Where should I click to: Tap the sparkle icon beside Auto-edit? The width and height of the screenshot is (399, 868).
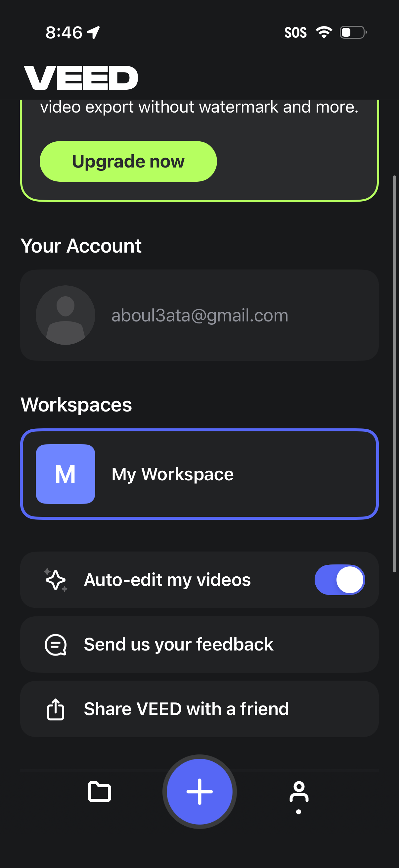tap(56, 580)
